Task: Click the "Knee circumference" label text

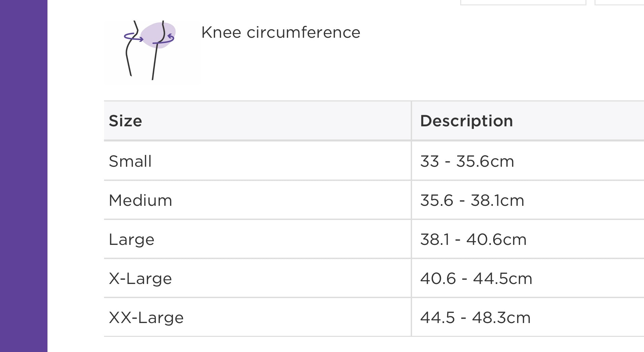Action: coord(280,33)
